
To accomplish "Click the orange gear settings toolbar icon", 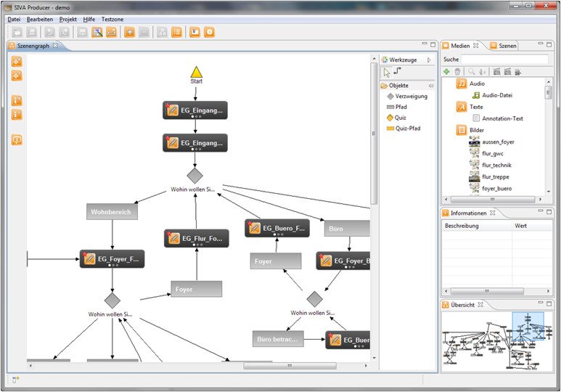I will click(x=209, y=32).
